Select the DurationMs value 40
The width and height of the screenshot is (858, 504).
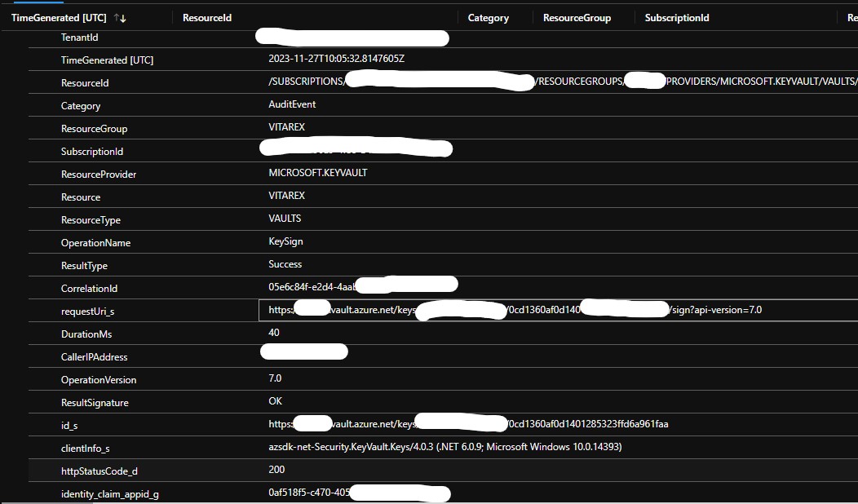coord(274,333)
